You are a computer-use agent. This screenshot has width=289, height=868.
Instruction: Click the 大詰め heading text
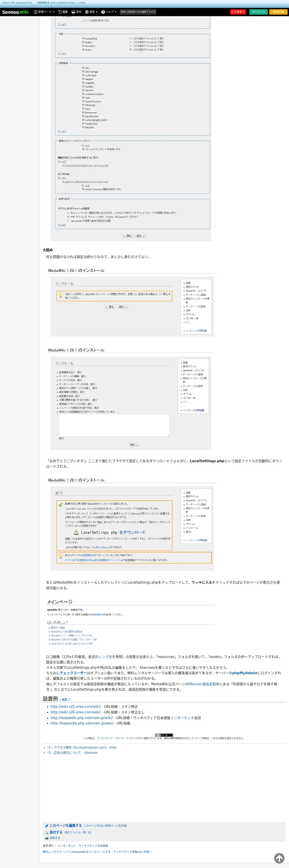coord(48,250)
